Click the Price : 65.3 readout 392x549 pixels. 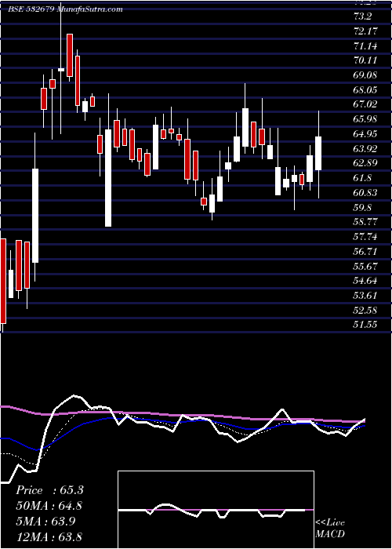click(x=49, y=490)
